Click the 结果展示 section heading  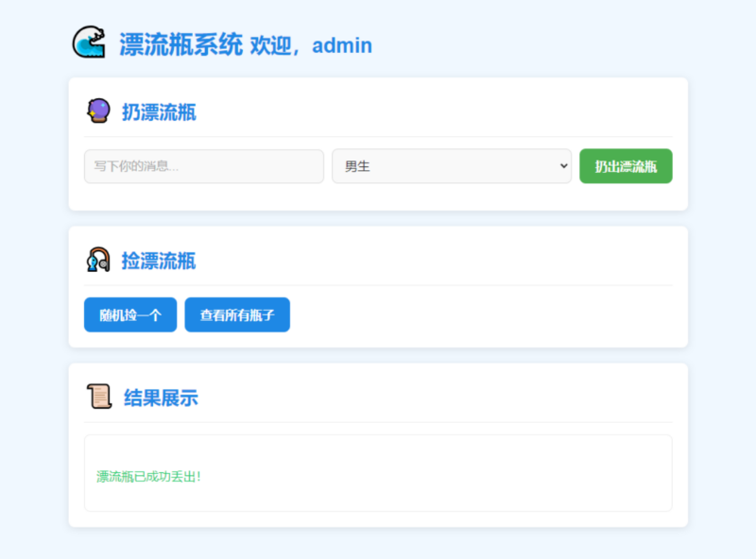tap(161, 398)
